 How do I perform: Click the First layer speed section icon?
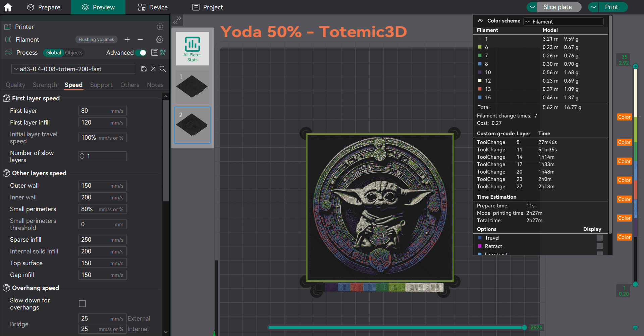(x=6, y=98)
